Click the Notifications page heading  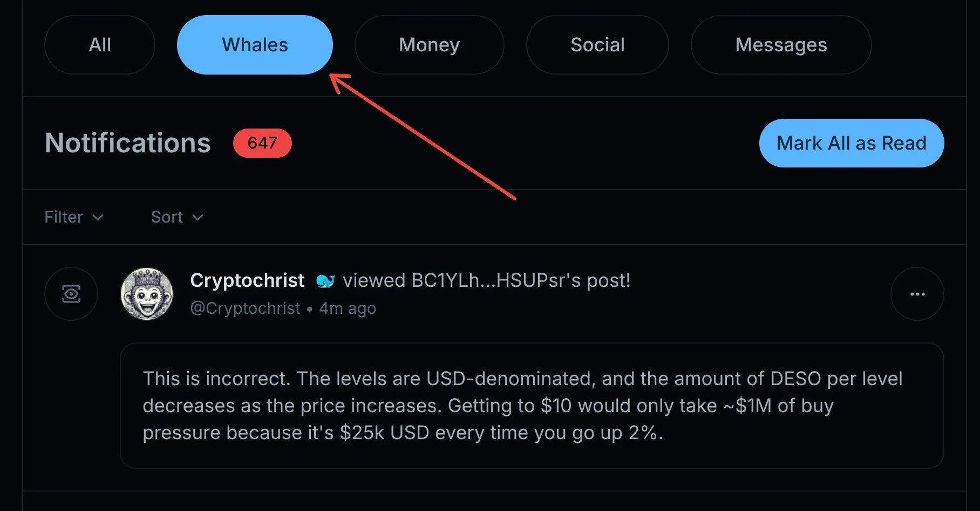pyautogui.click(x=127, y=143)
